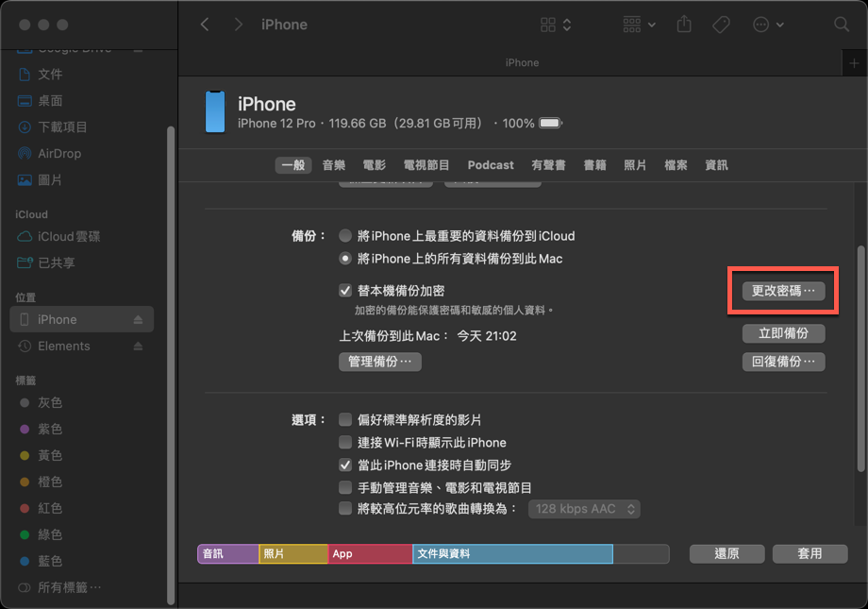This screenshot has width=868, height=609.
Task: Click the Tags toolbar icon
Action: [721, 25]
